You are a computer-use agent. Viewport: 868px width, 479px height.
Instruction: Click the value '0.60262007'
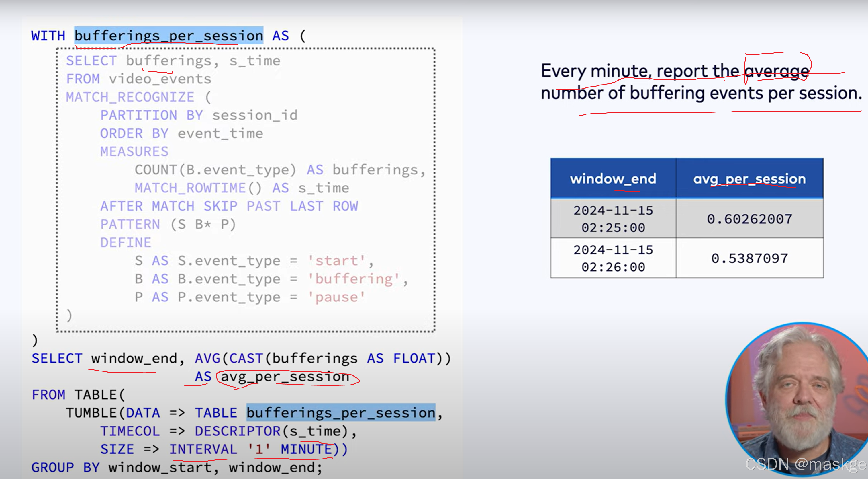pos(749,219)
